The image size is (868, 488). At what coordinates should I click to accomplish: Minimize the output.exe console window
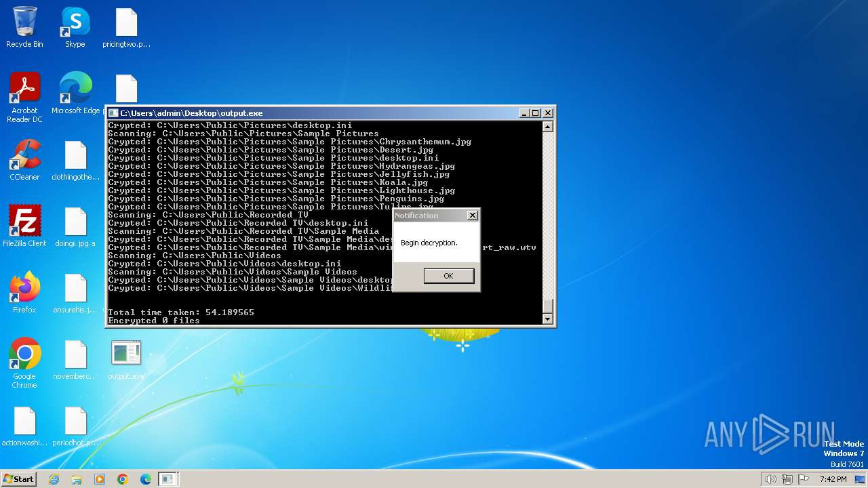[524, 113]
